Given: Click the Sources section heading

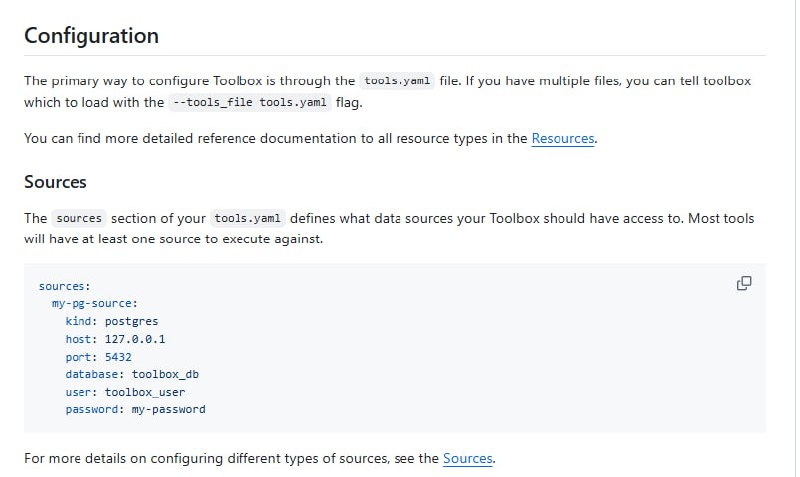Looking at the screenshot, I should tap(55, 182).
